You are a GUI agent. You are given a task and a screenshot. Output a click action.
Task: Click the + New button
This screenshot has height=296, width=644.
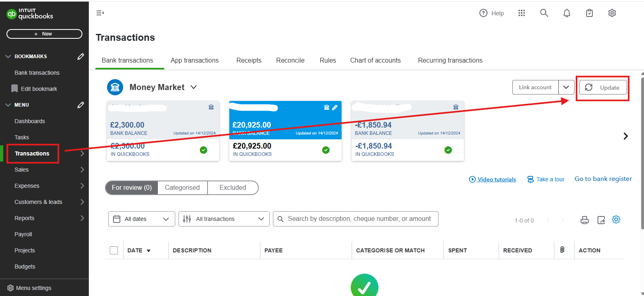44,34
